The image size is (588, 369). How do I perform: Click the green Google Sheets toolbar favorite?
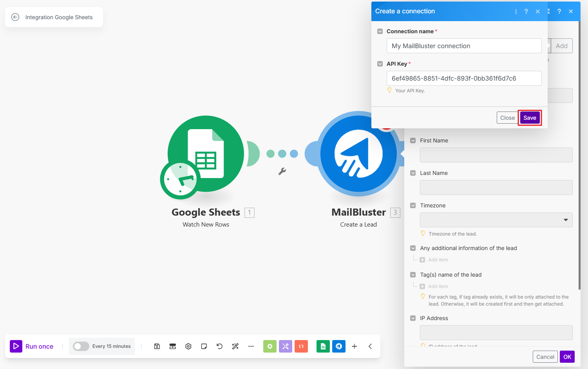tap(323, 346)
